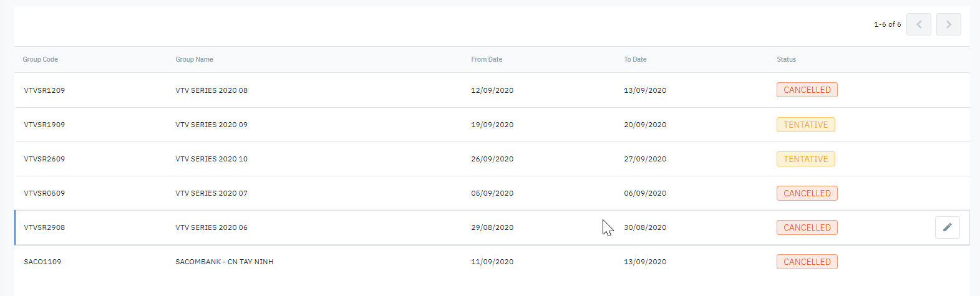Go to the previous page arrow
The width and height of the screenshot is (980, 296).
click(918, 24)
